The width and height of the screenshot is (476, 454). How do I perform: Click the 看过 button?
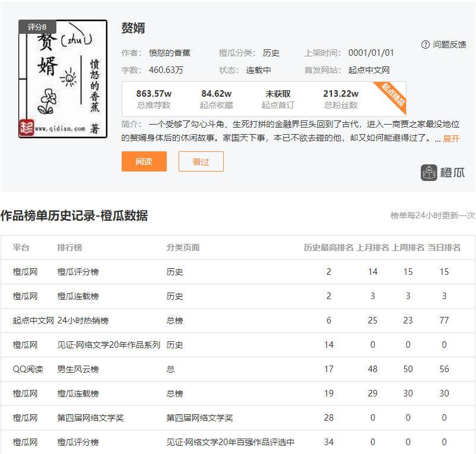point(201,161)
